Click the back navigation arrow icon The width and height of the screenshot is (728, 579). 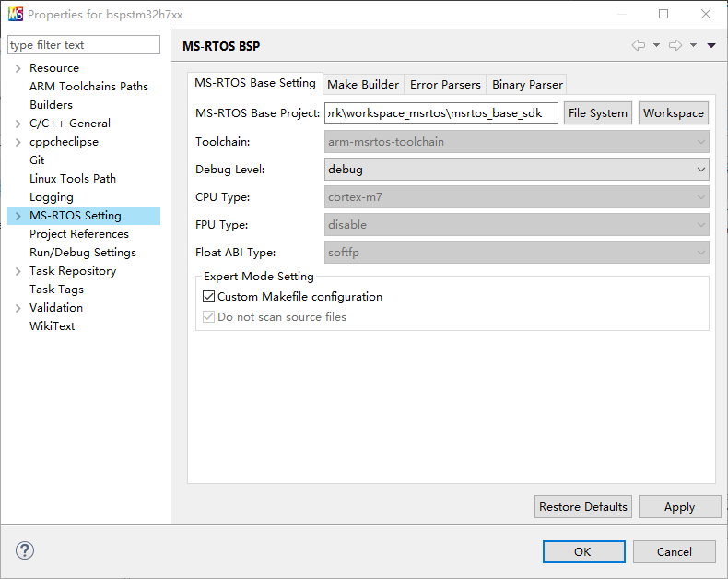coord(638,45)
